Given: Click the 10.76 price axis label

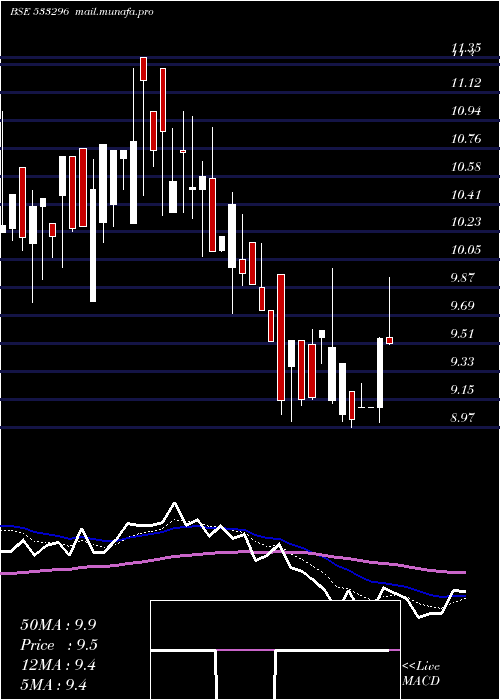Looking at the screenshot, I should coord(466,139).
